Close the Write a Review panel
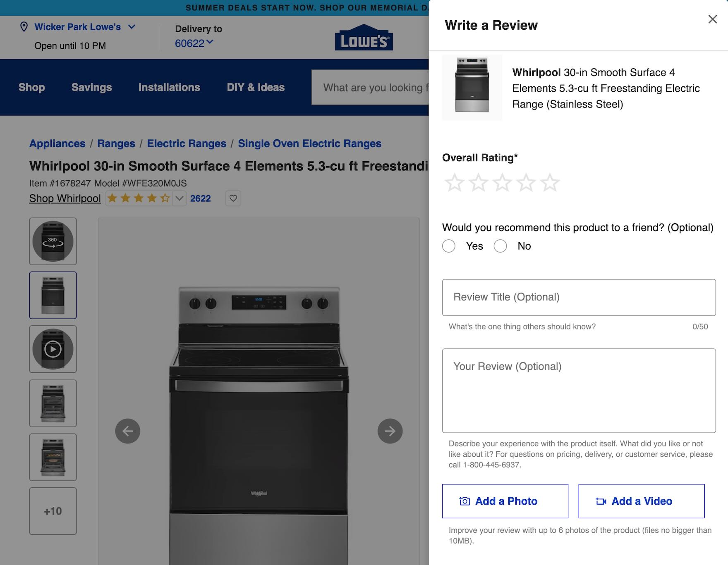 point(712,19)
